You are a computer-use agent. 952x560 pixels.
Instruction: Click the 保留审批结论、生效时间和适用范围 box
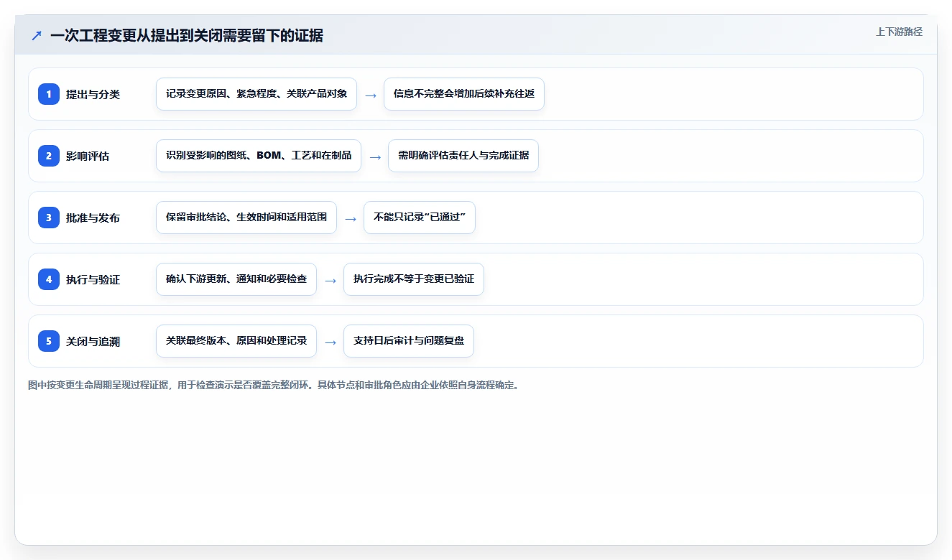pyautogui.click(x=246, y=218)
